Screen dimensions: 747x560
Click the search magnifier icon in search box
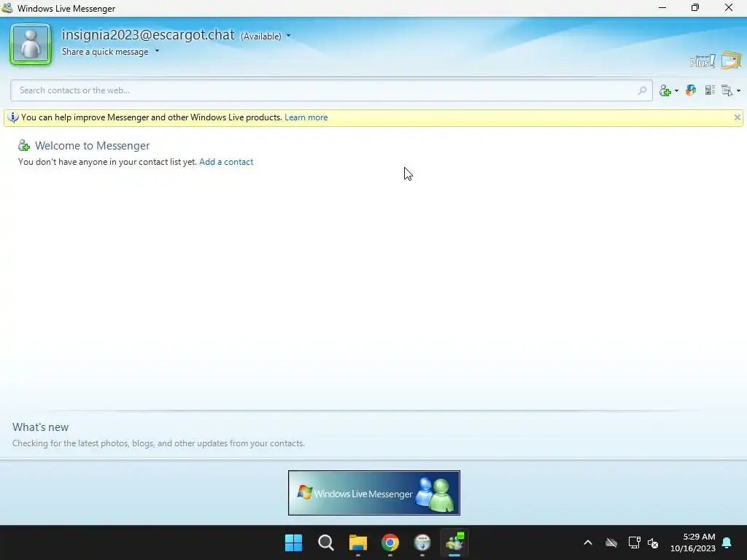pyautogui.click(x=642, y=90)
